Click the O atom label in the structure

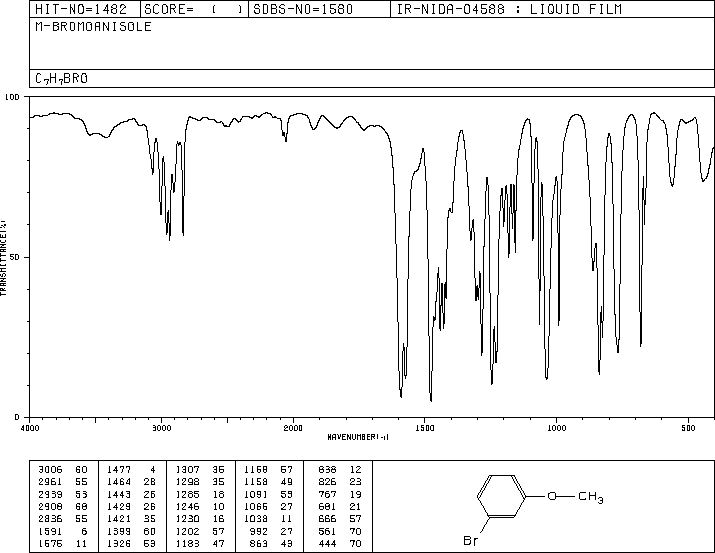[552, 496]
